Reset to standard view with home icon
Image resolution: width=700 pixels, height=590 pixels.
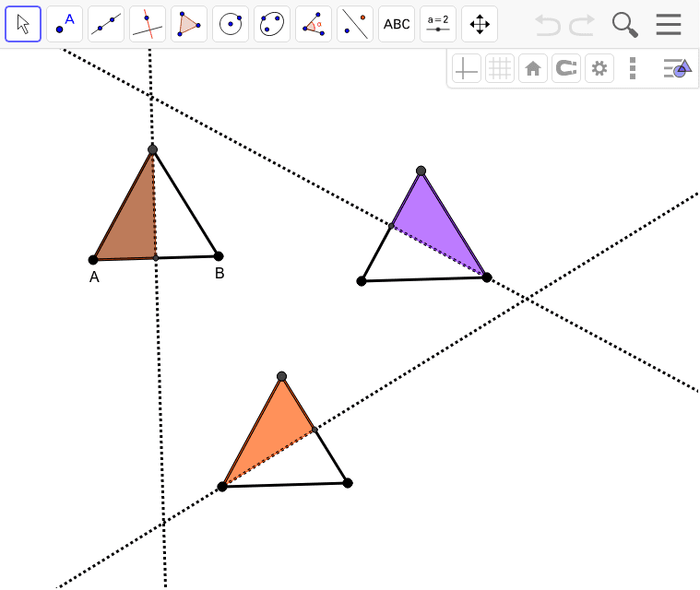(533, 69)
